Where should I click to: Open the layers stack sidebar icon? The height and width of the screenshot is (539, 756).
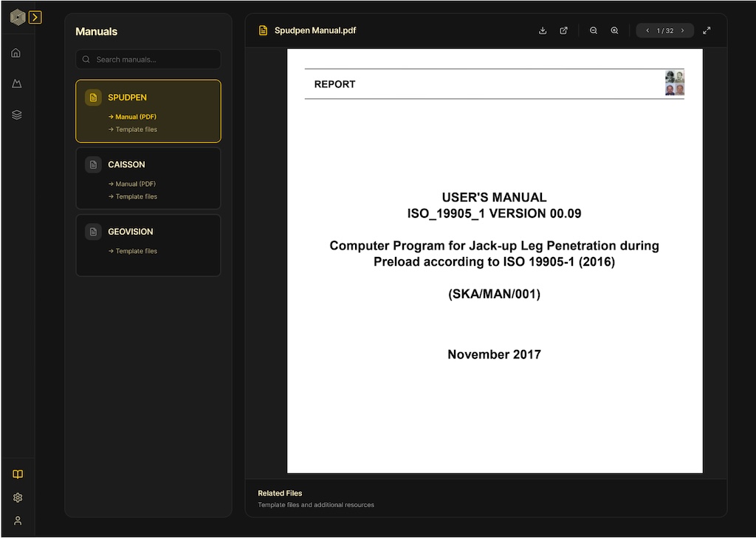[x=17, y=115]
